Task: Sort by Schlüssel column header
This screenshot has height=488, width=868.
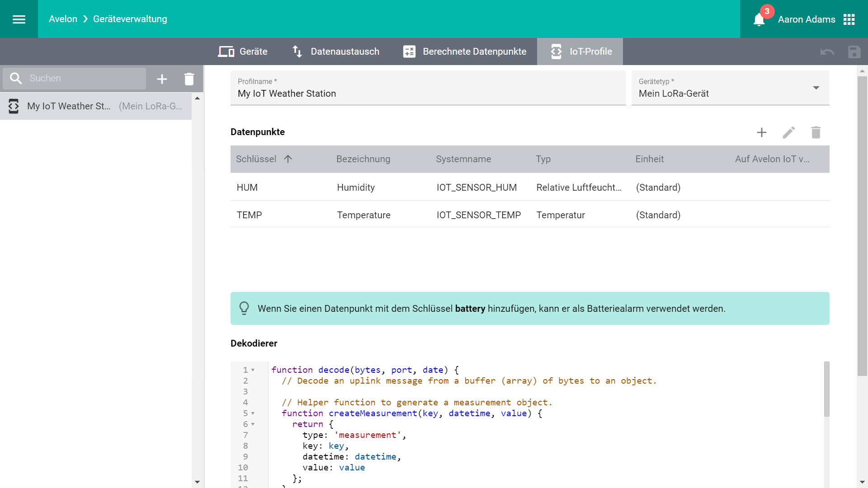Action: [256, 159]
